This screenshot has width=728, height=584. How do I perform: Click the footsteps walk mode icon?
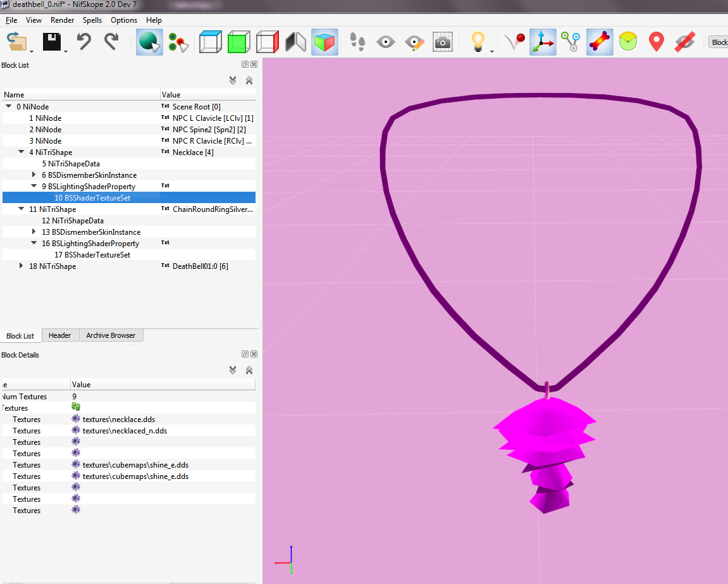357,42
